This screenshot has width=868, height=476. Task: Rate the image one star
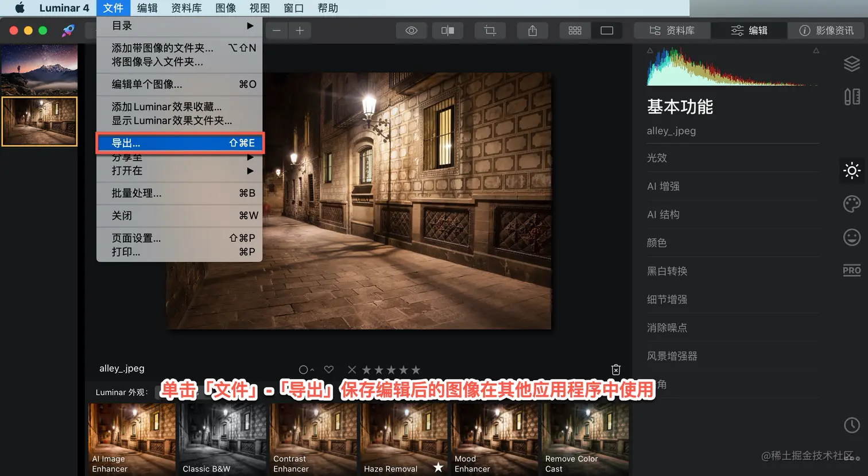click(366, 370)
